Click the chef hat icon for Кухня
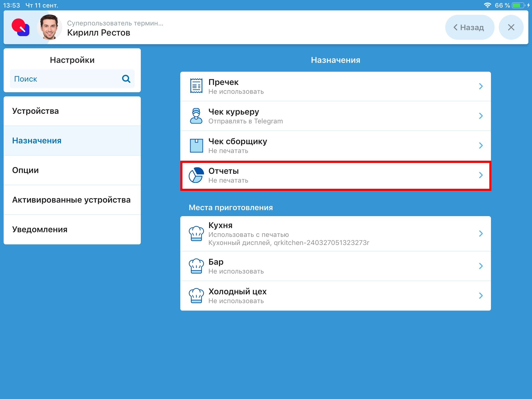 (x=196, y=234)
